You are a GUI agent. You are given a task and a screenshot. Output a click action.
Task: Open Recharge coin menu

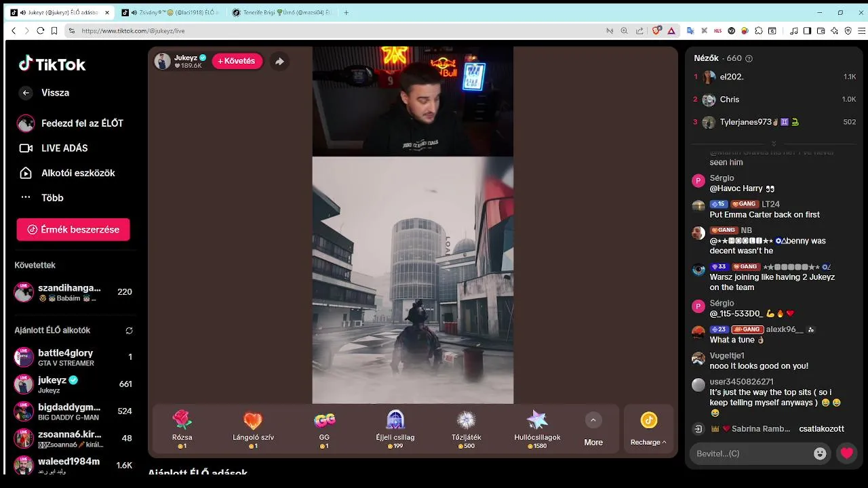[x=648, y=429]
